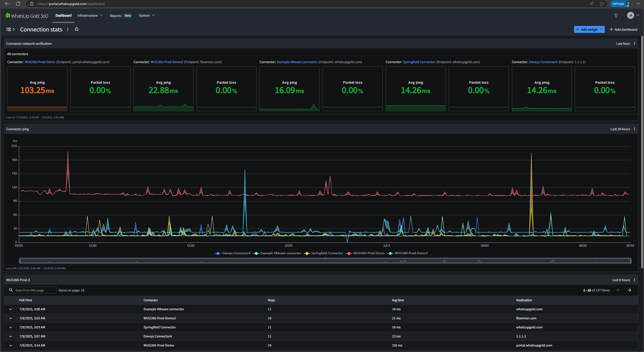This screenshot has height=352, width=644.
Task: Toggle Springfield Connector legend series
Action: 323,253
